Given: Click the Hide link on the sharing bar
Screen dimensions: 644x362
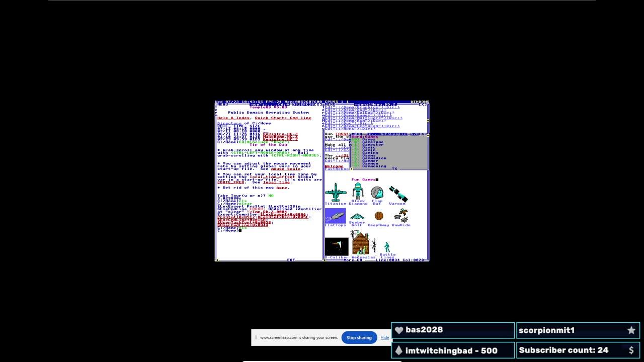Looking at the screenshot, I should tap(384, 338).
